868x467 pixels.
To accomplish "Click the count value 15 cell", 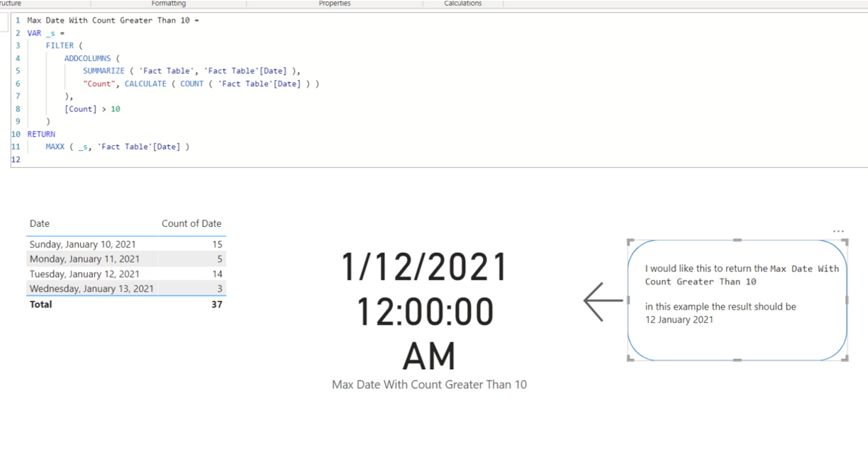I will pos(217,244).
